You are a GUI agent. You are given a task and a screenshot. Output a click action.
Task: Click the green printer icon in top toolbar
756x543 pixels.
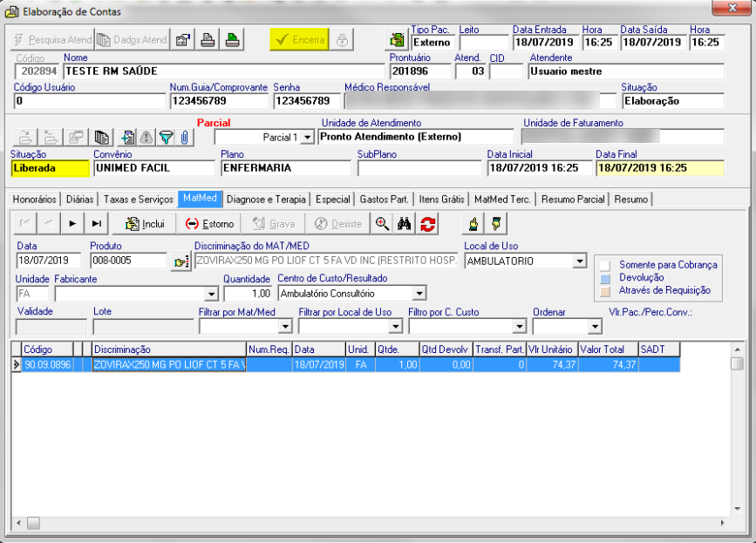[233, 39]
